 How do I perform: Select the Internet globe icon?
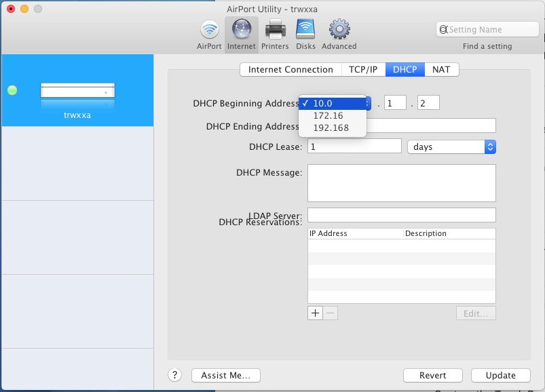tap(242, 31)
